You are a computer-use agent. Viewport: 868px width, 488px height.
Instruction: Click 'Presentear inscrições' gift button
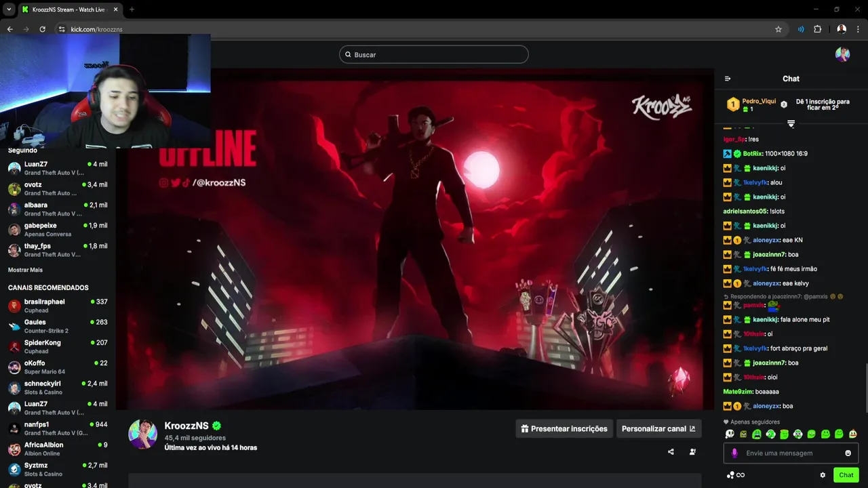coord(564,428)
